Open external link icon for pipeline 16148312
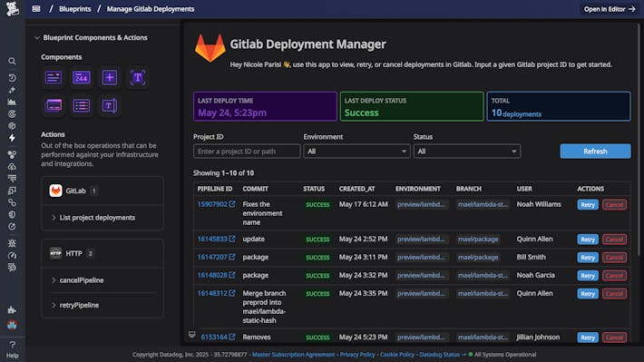The image size is (644, 362). click(x=232, y=293)
